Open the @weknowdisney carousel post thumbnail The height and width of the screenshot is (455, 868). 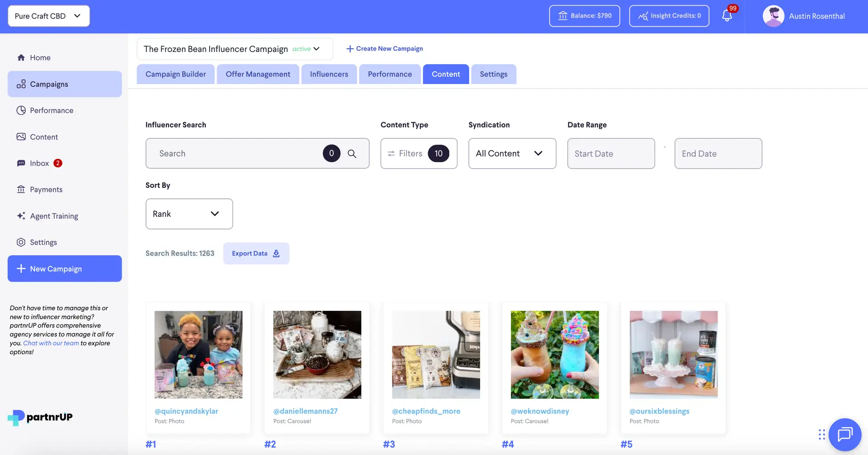pos(554,355)
